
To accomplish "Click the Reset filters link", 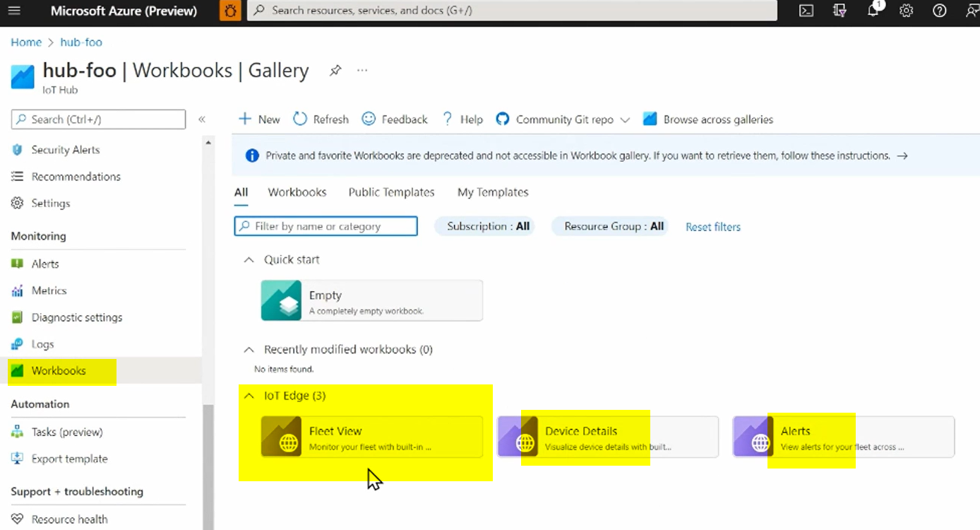I will 713,227.
